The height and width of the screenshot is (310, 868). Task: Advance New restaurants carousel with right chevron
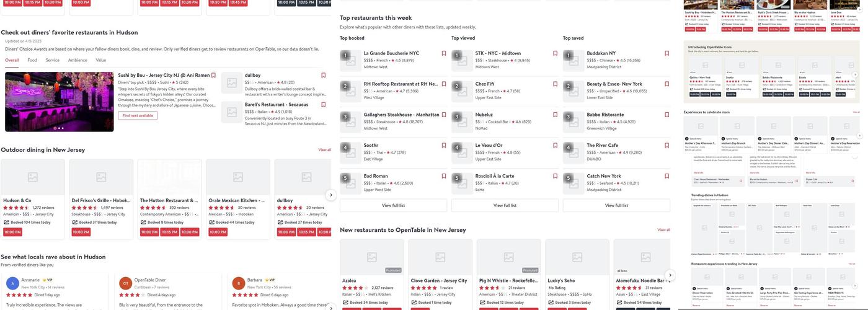pyautogui.click(x=670, y=275)
